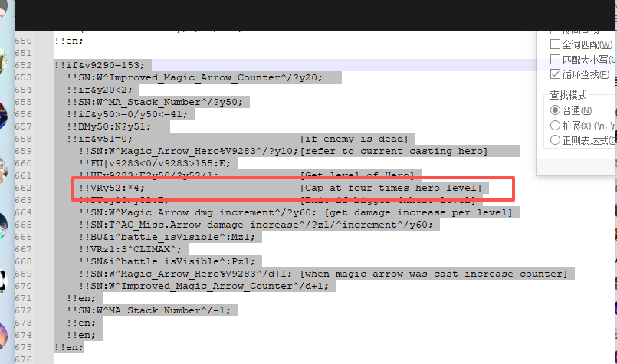This screenshot has height=364, width=617.
Task: Click the [Cap at four times hero level] comment
Action: 391,189
